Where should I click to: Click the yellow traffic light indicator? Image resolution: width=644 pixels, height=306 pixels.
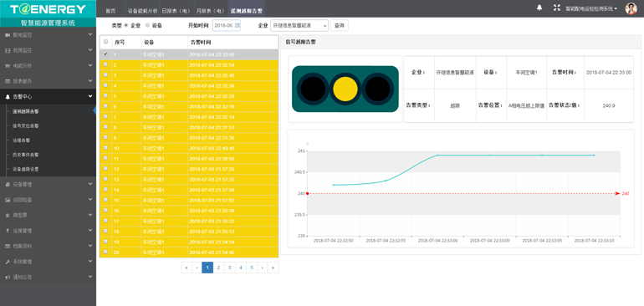pyautogui.click(x=345, y=89)
